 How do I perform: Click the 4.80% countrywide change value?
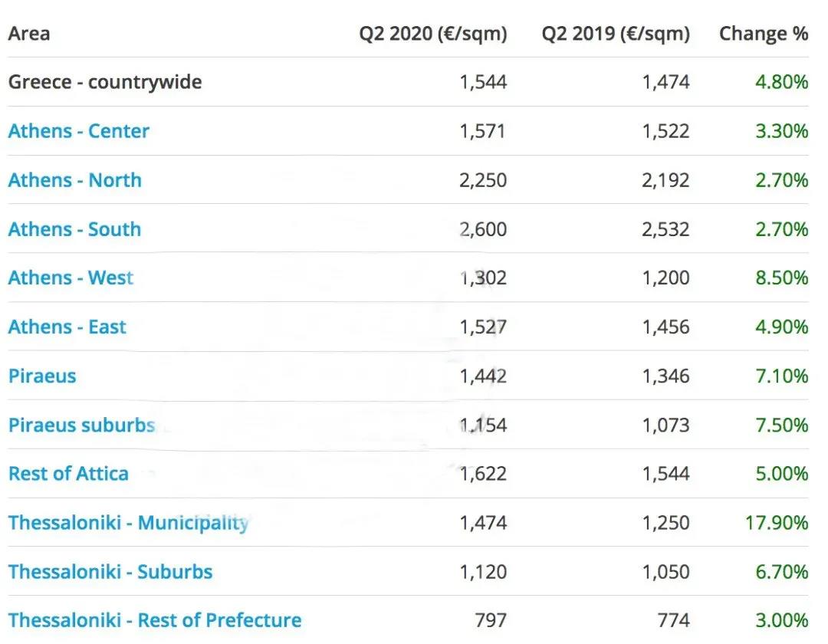tap(781, 82)
